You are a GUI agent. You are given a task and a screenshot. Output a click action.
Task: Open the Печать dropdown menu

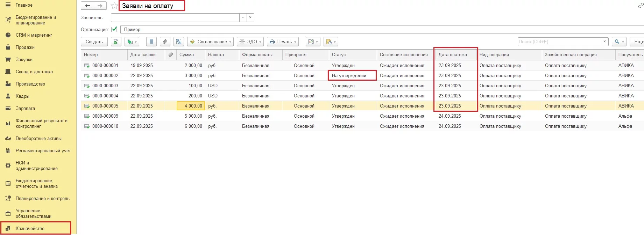(283, 42)
